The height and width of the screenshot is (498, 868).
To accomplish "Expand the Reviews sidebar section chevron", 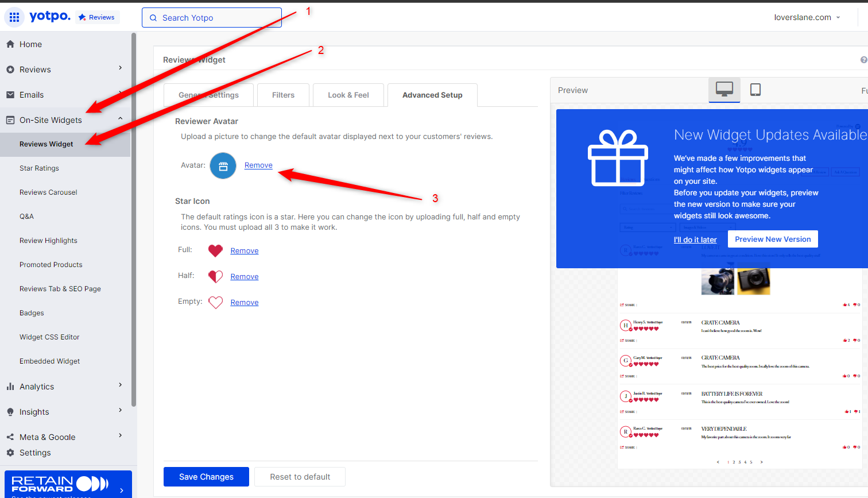I will click(121, 68).
